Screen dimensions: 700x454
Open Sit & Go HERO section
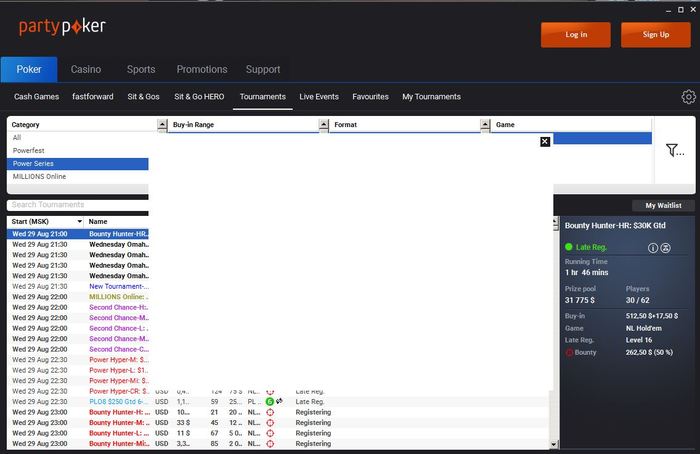pos(199,96)
